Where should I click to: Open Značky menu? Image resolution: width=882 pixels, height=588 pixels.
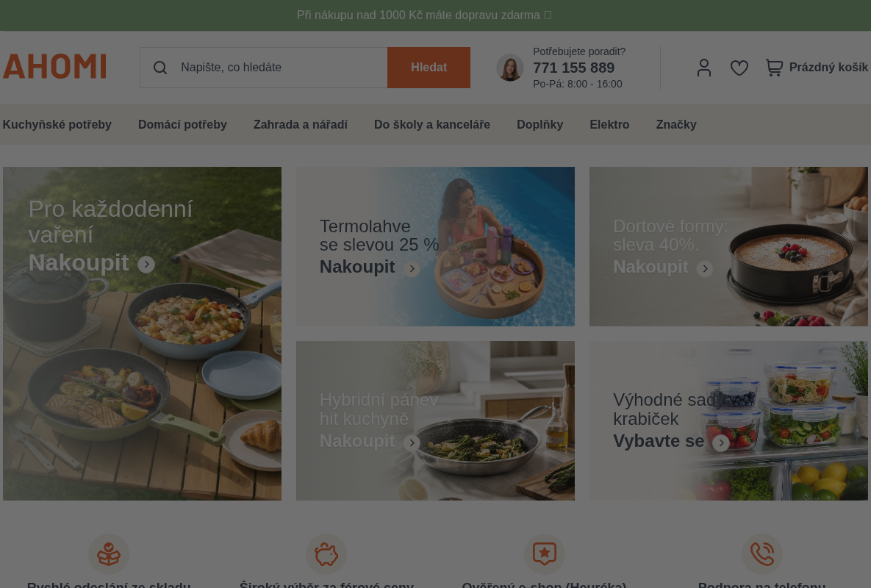point(676,125)
